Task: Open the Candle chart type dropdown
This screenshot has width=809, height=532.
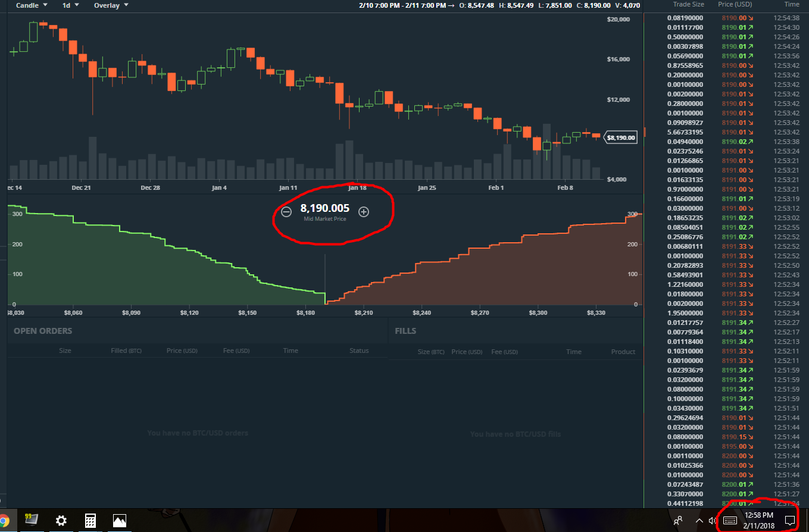Action: click(32, 5)
